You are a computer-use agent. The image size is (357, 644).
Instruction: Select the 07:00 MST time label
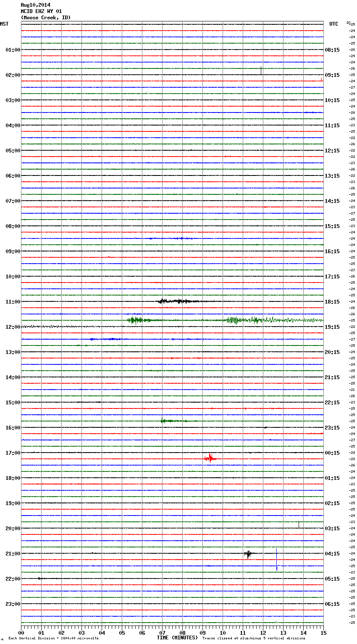(13, 201)
